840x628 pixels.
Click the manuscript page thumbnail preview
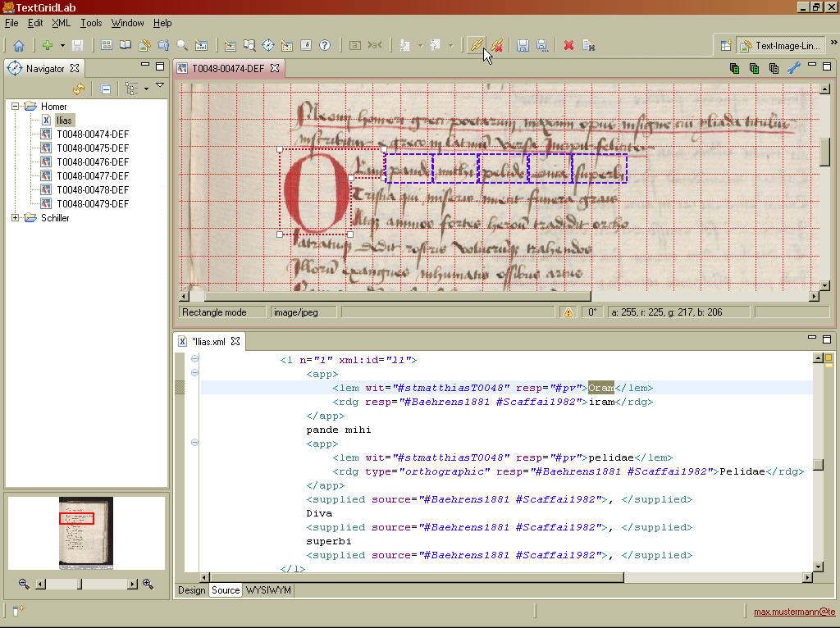pyautogui.click(x=86, y=532)
